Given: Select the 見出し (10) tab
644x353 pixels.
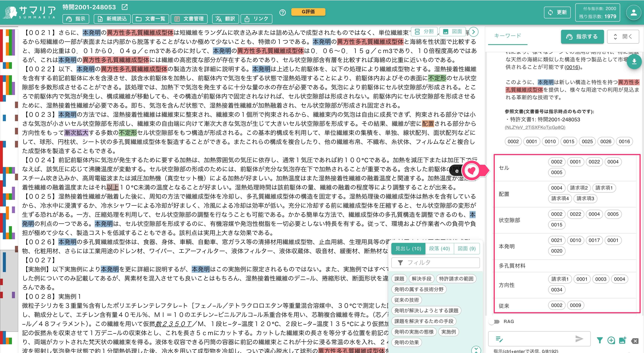Looking at the screenshot, I should [x=408, y=248].
